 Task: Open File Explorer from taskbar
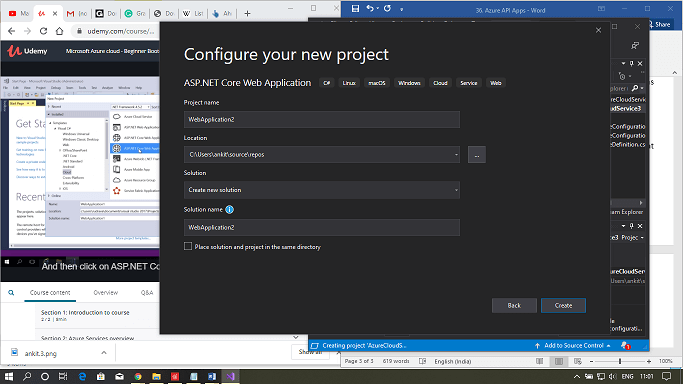(x=156, y=376)
